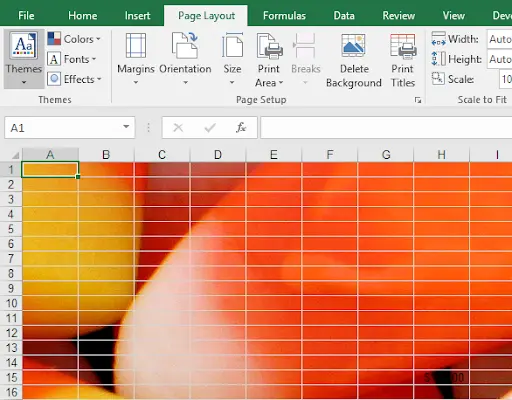Expand the Size dropdown arrow
Viewport: 512px width, 400px height.
click(232, 82)
